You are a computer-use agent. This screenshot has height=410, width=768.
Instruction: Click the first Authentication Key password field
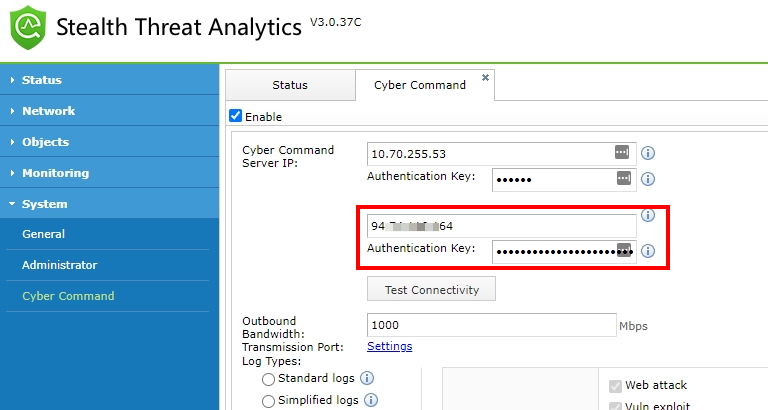pyautogui.click(x=564, y=180)
